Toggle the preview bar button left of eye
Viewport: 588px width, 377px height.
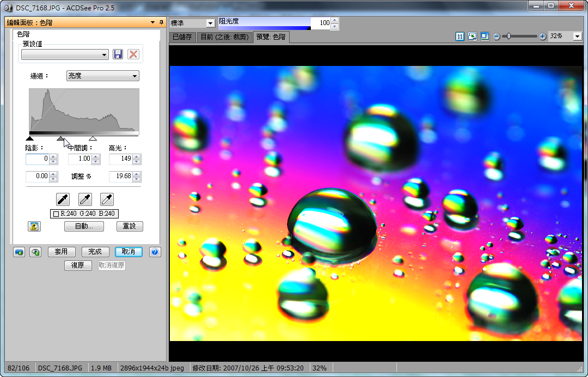point(19,252)
